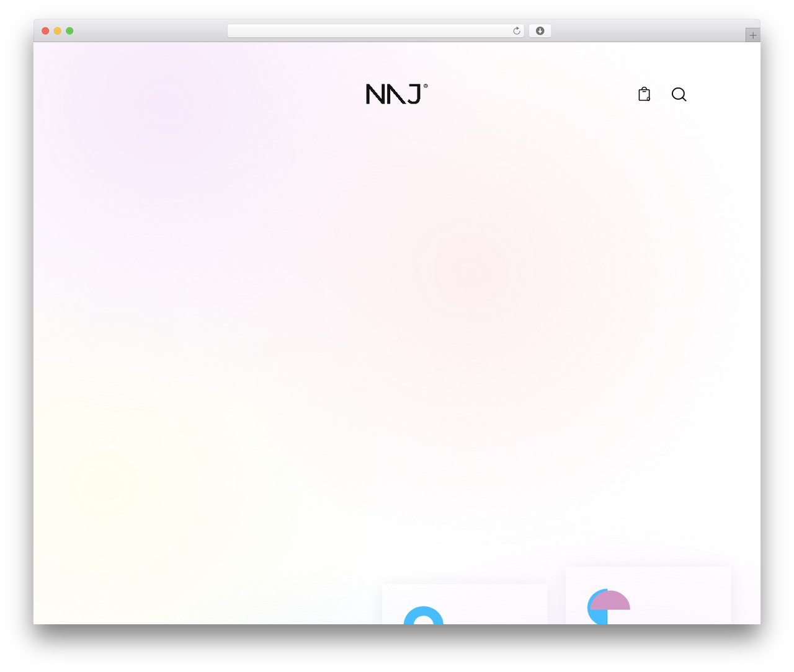Open the card with the blue ring graphic

[465, 604]
